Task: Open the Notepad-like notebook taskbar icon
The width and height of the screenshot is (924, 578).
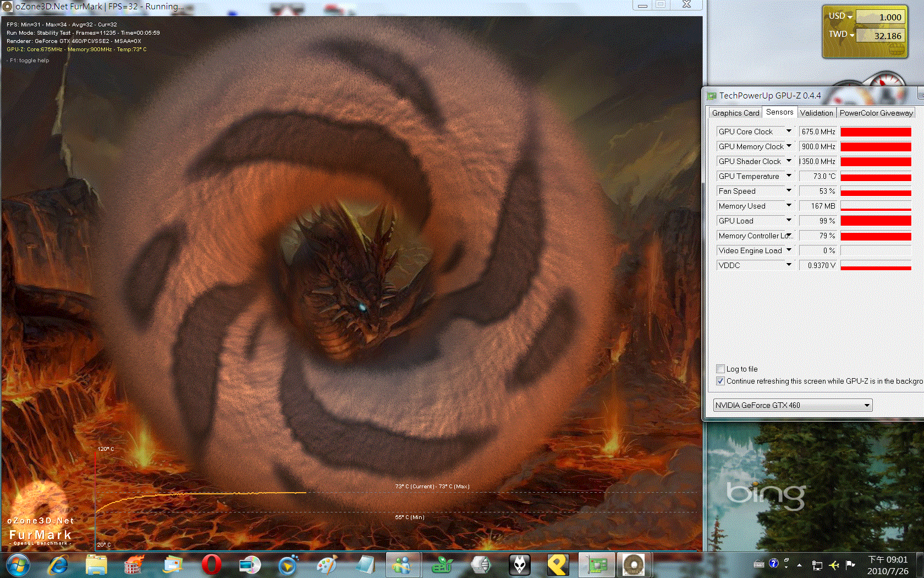Action: (x=365, y=565)
